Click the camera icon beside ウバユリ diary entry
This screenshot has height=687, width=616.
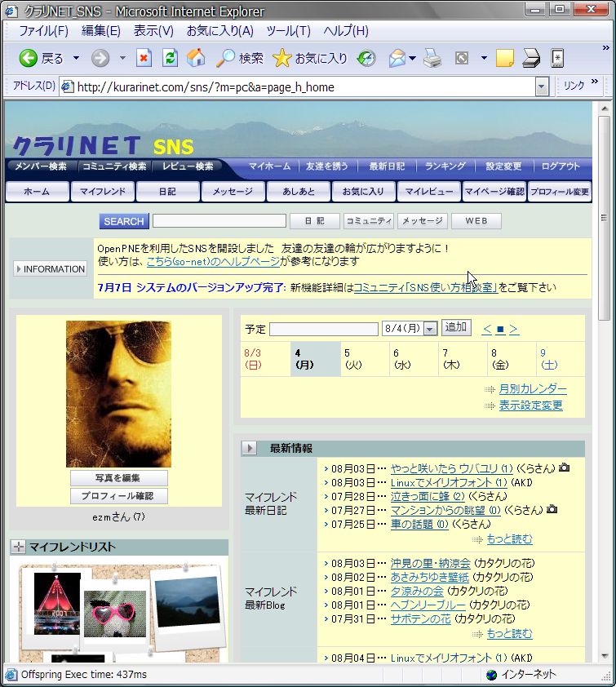click(x=565, y=468)
